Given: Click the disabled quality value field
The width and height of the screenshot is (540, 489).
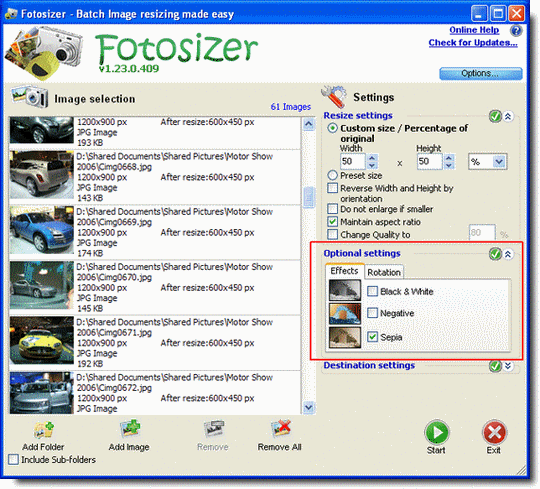Looking at the screenshot, I should coord(482,233).
